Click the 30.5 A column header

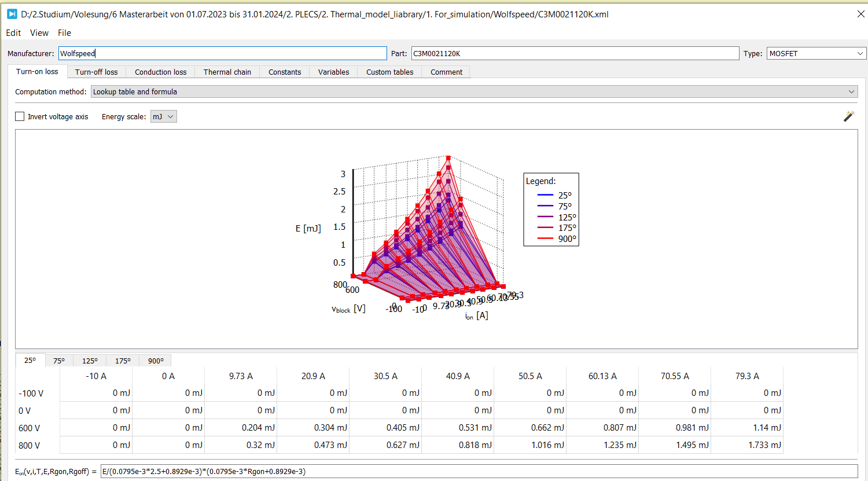click(x=385, y=376)
